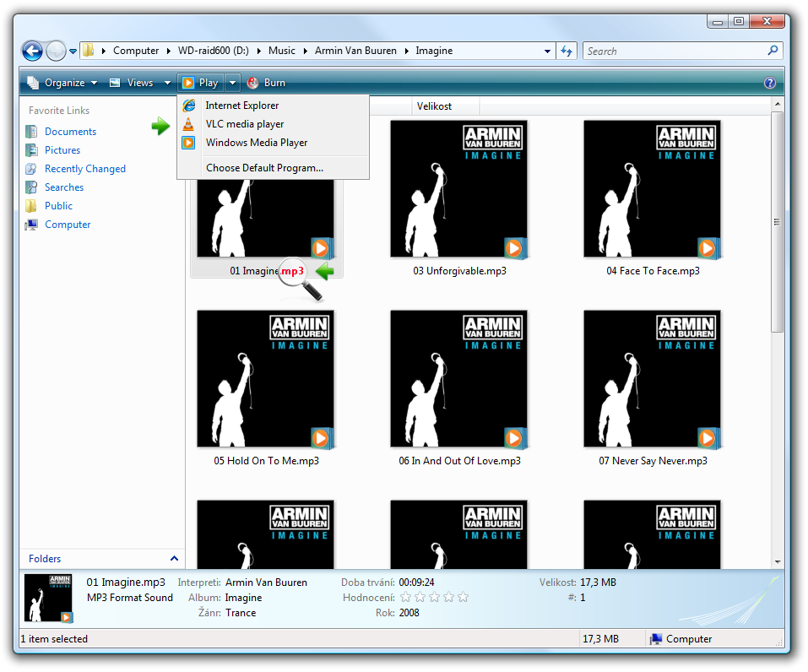Screen dimensions: 808x672
Task: Open the Views dropdown arrow
Action: click(167, 83)
